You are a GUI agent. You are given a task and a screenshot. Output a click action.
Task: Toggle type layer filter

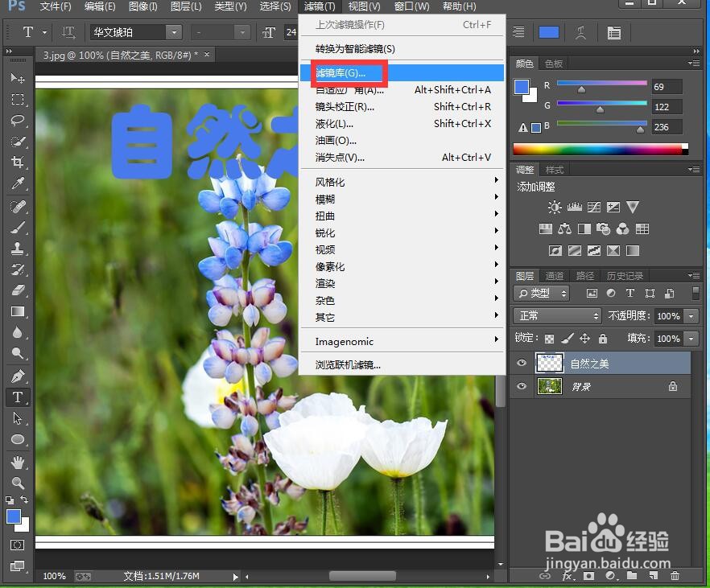630,293
